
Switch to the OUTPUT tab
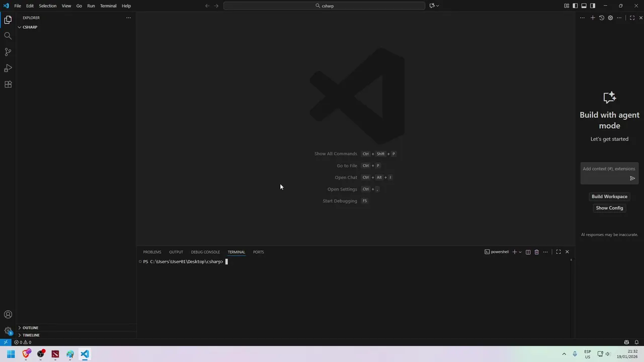pos(176,252)
